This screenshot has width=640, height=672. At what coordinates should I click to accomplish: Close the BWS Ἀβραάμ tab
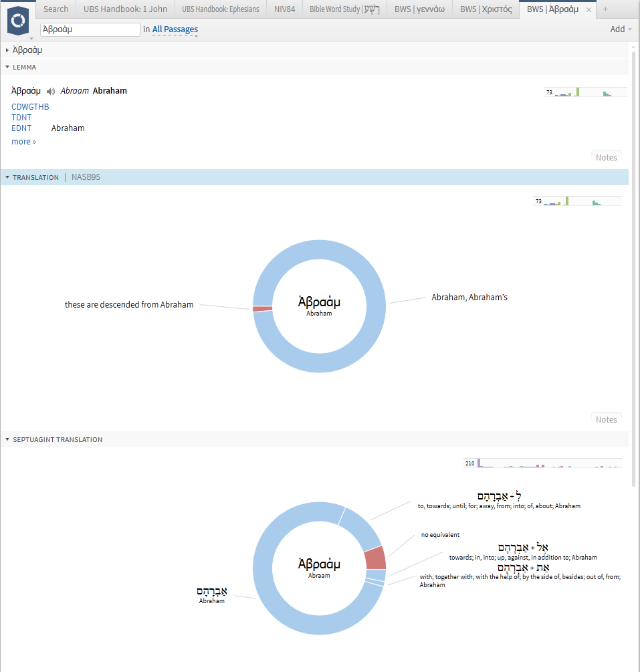tap(589, 9)
